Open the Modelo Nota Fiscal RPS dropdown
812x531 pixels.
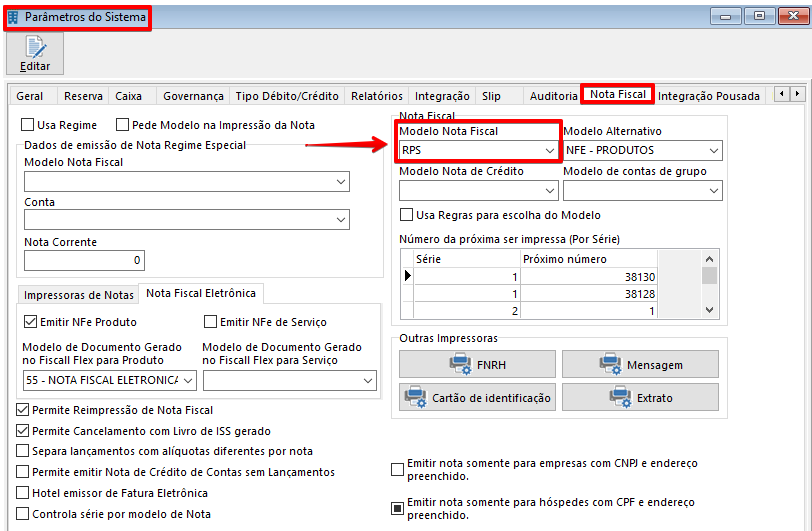pos(478,150)
